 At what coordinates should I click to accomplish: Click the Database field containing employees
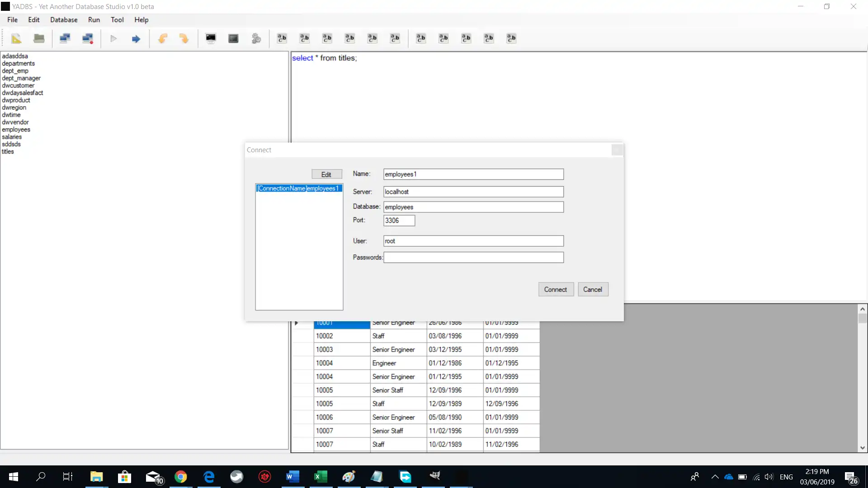point(473,207)
